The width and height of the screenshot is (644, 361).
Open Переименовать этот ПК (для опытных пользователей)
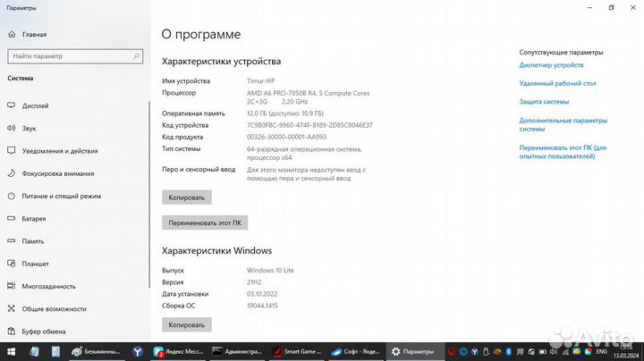point(563,152)
